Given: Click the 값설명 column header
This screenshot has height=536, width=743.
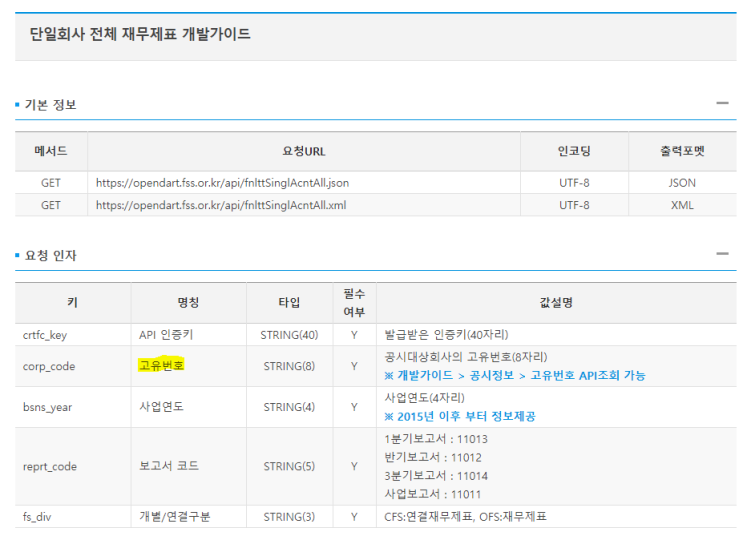Looking at the screenshot, I should click(556, 302).
